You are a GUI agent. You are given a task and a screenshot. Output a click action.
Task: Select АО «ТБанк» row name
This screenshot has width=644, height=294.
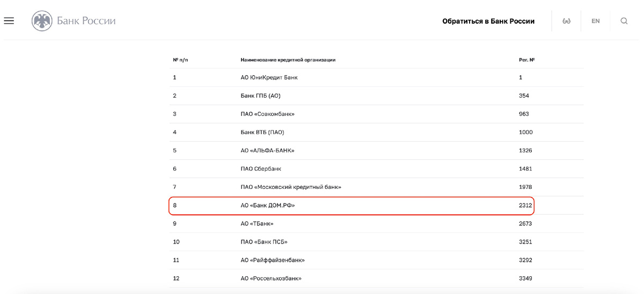[x=257, y=224]
